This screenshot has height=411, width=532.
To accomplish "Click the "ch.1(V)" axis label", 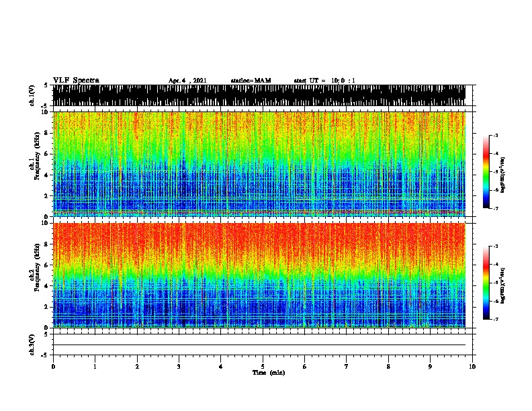I will tap(32, 95).
